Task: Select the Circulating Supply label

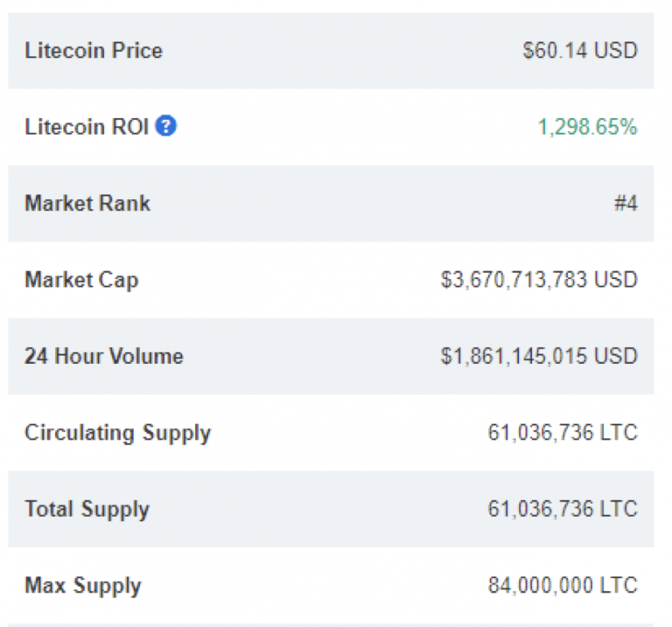Action: pos(118,434)
